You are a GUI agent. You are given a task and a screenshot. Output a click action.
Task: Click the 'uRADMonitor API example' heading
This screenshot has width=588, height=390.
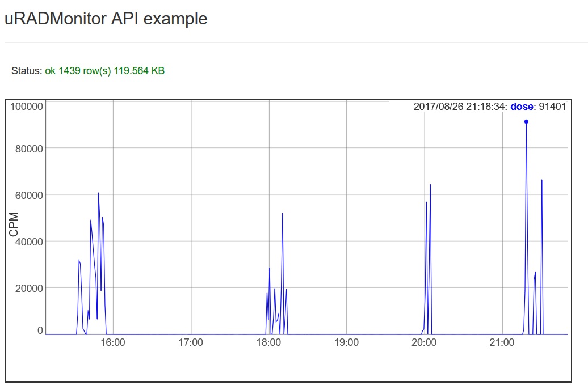point(106,19)
